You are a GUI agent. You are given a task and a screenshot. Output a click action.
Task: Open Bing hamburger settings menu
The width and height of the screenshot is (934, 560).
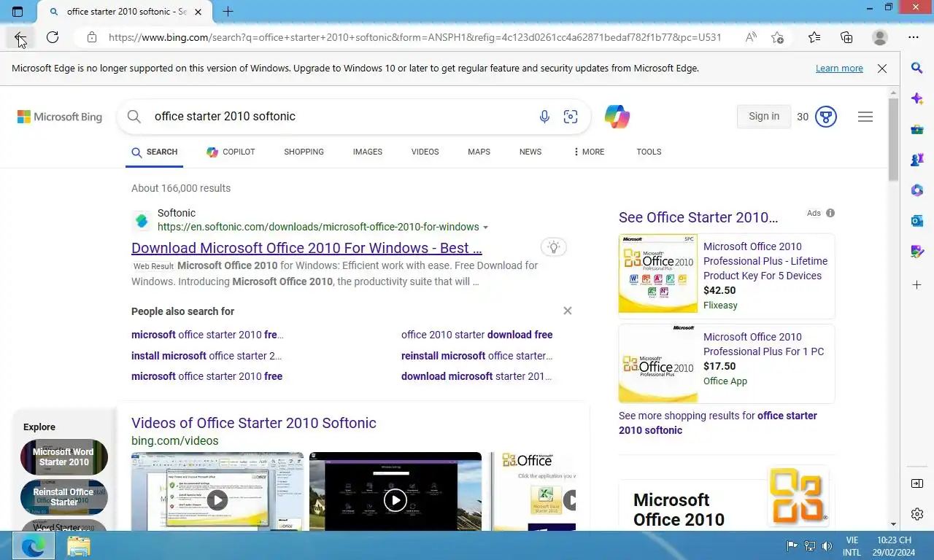click(x=865, y=117)
